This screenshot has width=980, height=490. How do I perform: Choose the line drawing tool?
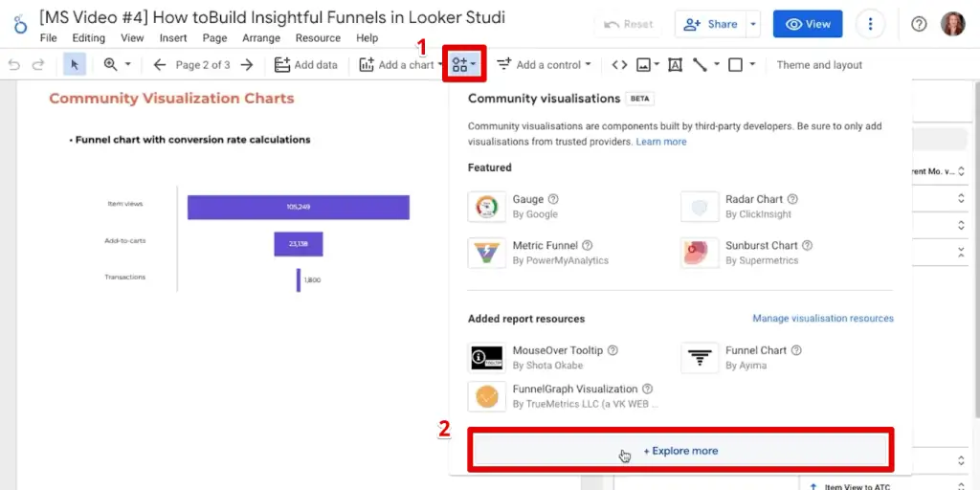pyautogui.click(x=701, y=65)
